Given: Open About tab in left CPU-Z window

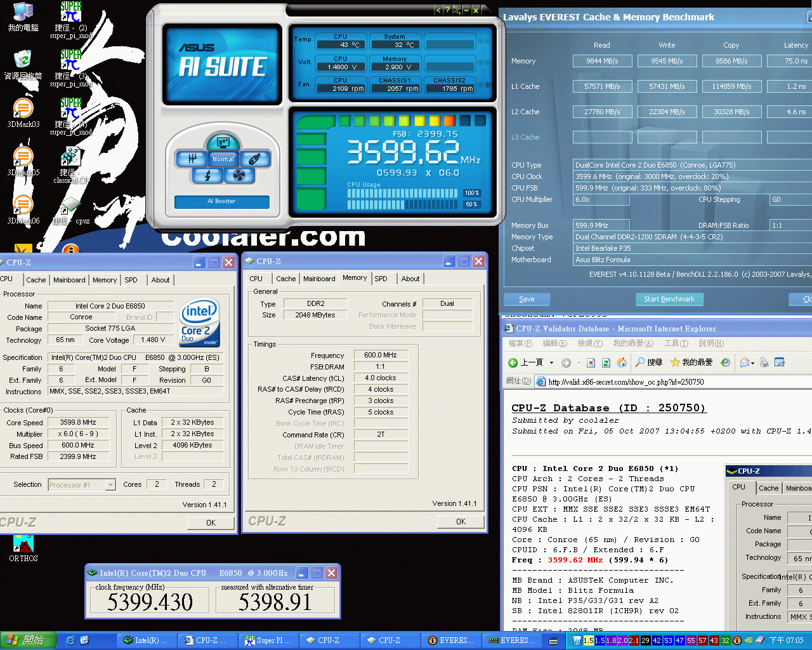Looking at the screenshot, I should click(160, 280).
